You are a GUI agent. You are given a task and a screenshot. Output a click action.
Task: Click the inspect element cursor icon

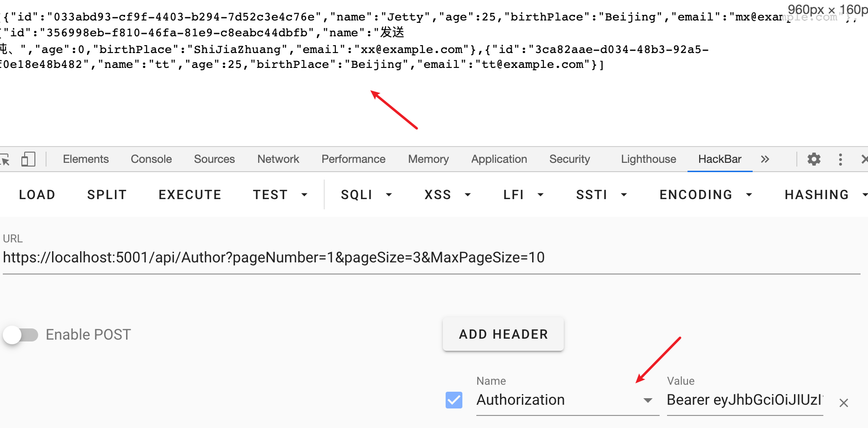coord(5,160)
